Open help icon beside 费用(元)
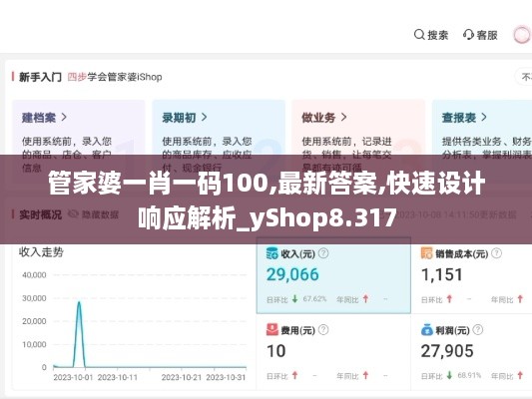The height and width of the screenshot is (399, 532). (x=323, y=330)
